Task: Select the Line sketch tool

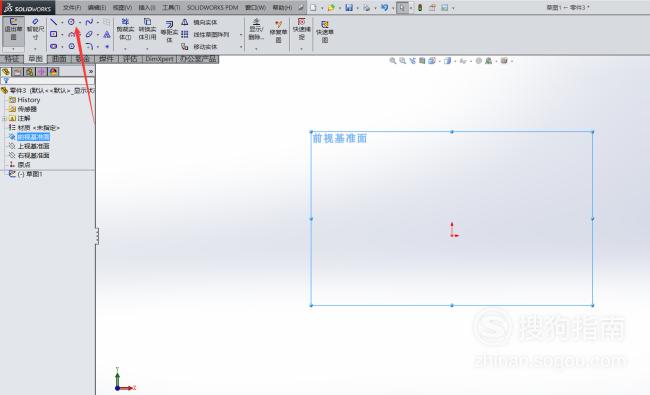Action: tap(53, 22)
